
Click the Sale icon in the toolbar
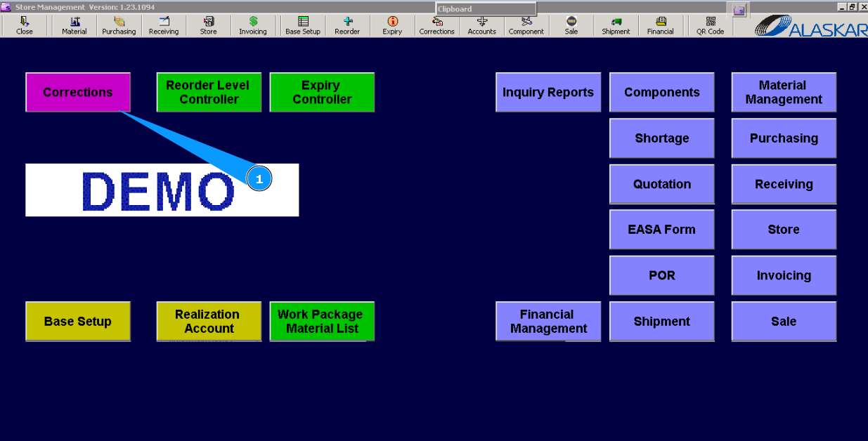pos(571,26)
